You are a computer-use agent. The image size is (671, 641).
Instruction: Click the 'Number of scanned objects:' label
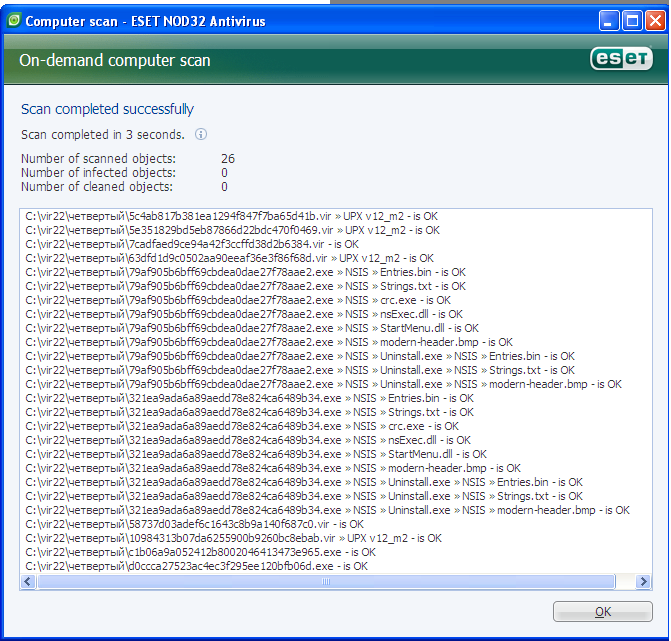click(98, 159)
